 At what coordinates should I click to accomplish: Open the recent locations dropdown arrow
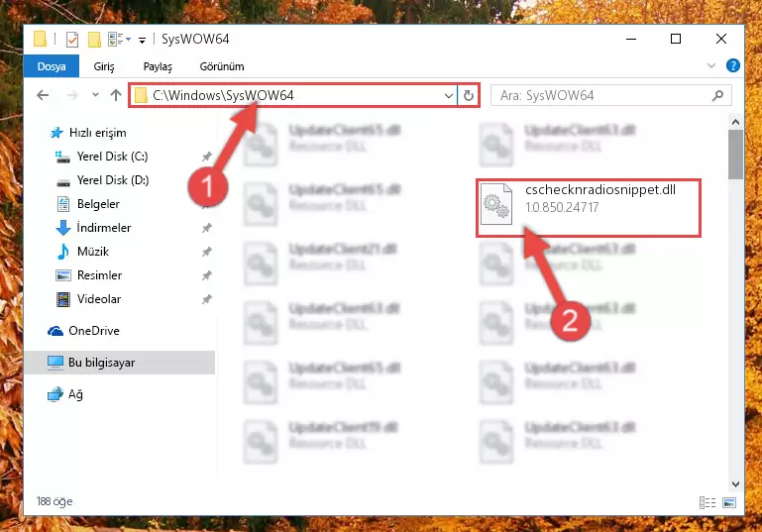coord(95,95)
